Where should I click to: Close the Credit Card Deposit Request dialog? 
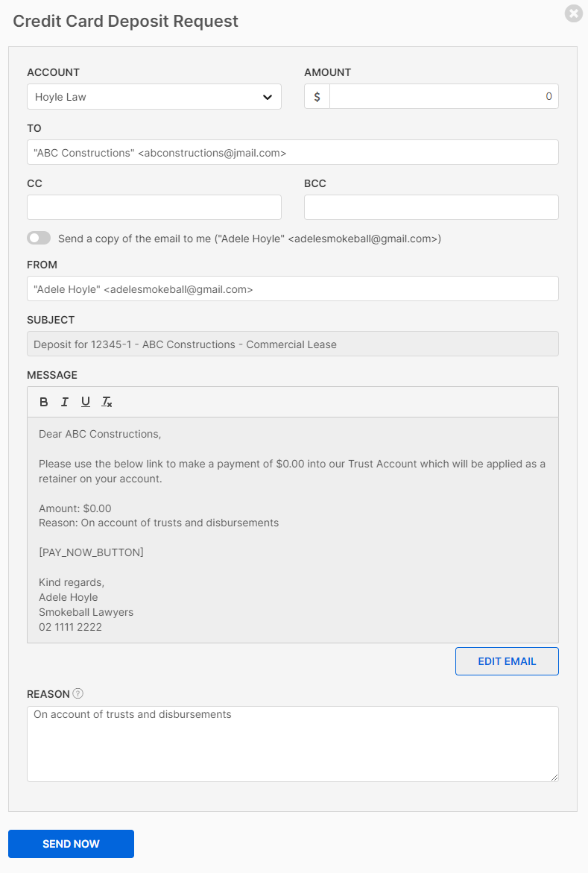click(573, 13)
